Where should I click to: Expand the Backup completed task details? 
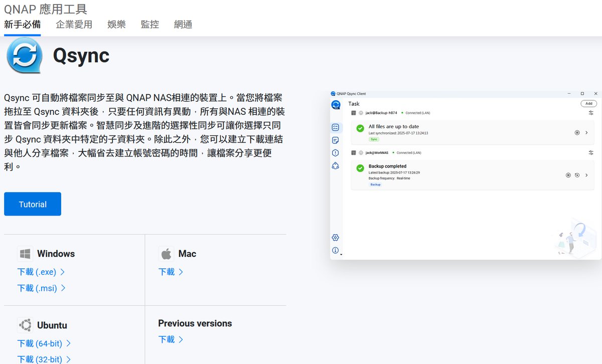tap(586, 175)
